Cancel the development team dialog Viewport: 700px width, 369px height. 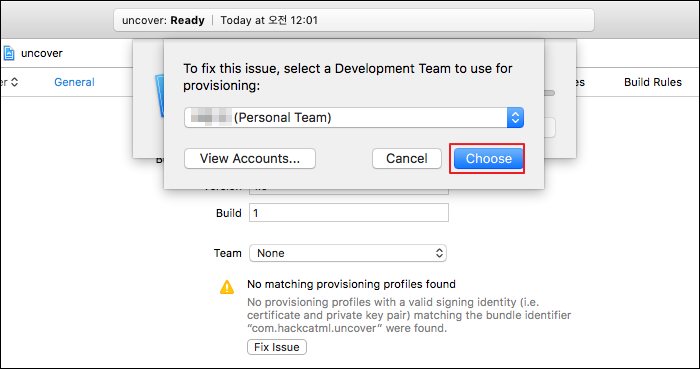point(407,158)
